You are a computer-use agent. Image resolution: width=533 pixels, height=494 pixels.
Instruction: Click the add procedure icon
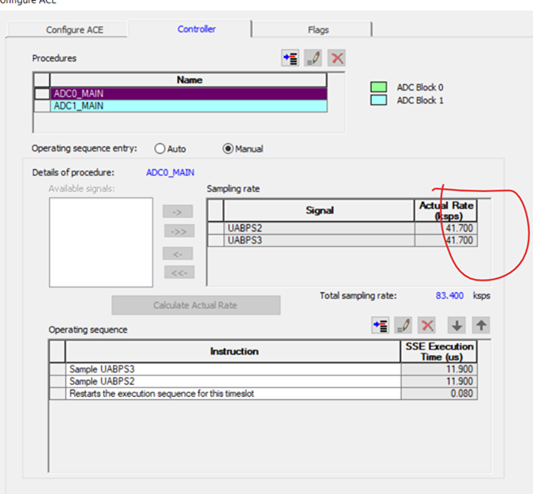click(290, 58)
